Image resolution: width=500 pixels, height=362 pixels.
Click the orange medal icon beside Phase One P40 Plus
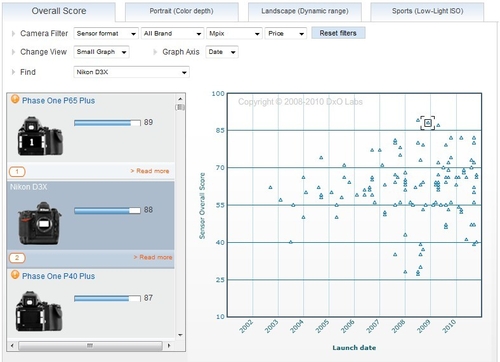click(15, 275)
